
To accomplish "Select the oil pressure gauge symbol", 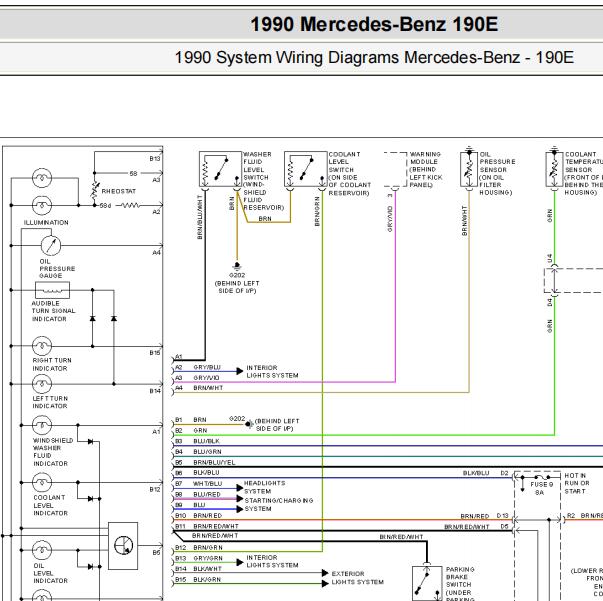I will 51,246.
